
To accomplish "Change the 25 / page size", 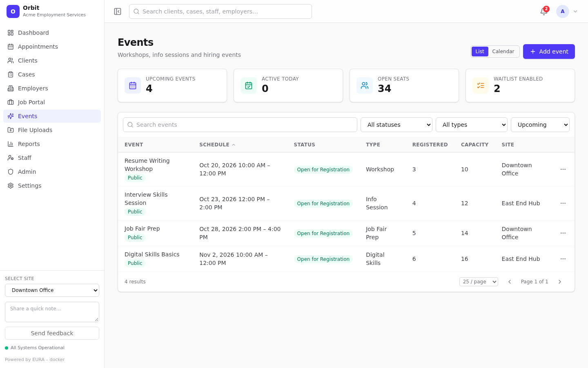I will (x=479, y=282).
